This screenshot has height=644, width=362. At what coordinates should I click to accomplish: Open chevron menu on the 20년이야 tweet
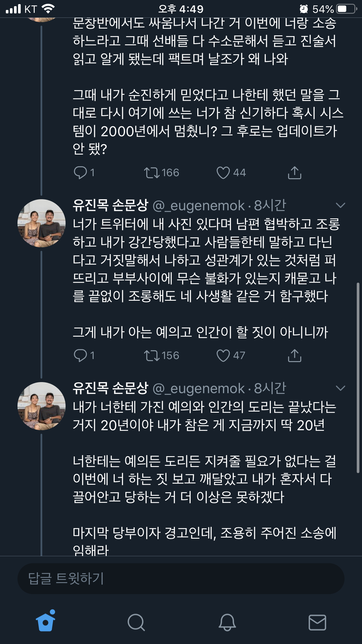click(340, 388)
